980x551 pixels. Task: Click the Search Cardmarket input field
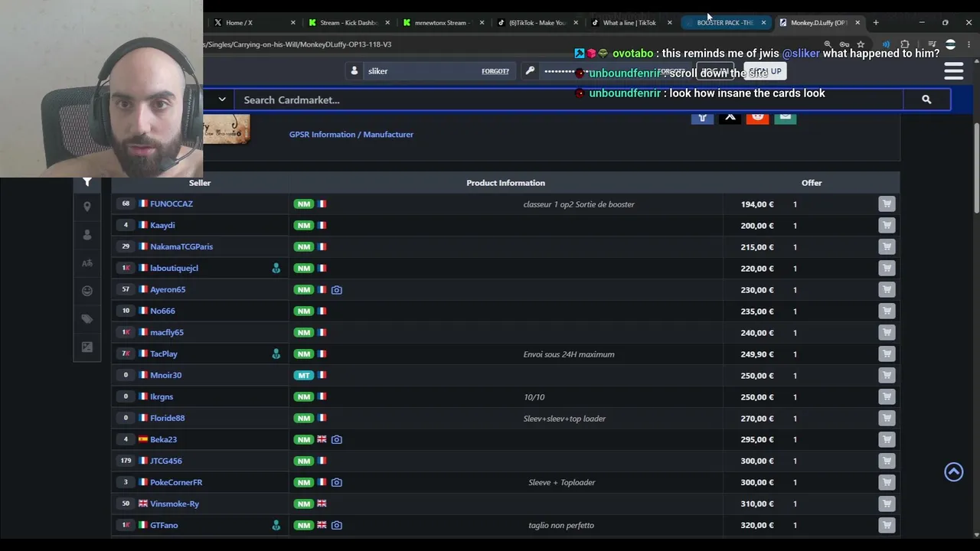pyautogui.click(x=569, y=99)
